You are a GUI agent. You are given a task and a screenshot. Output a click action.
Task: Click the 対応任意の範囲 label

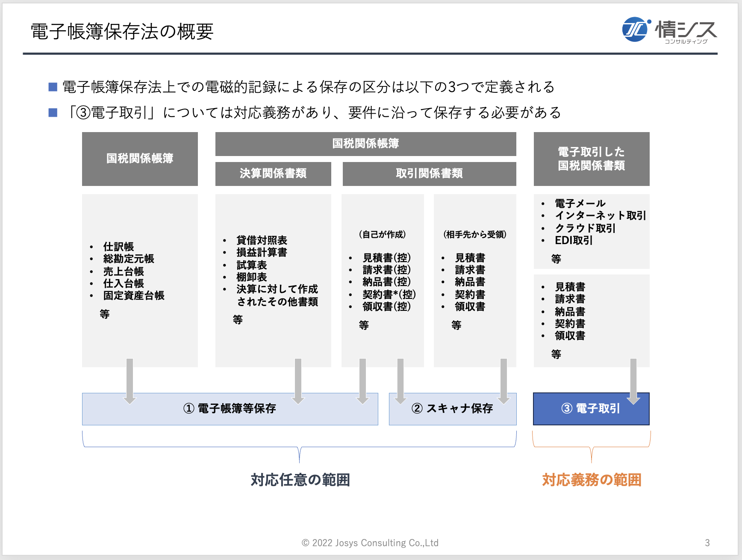click(x=300, y=480)
